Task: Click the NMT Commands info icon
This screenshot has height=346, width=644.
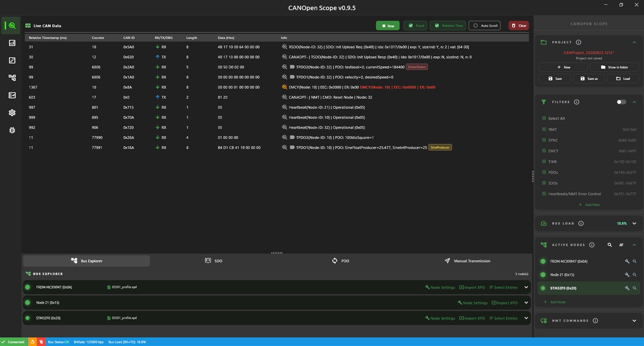Action: [x=595, y=321]
